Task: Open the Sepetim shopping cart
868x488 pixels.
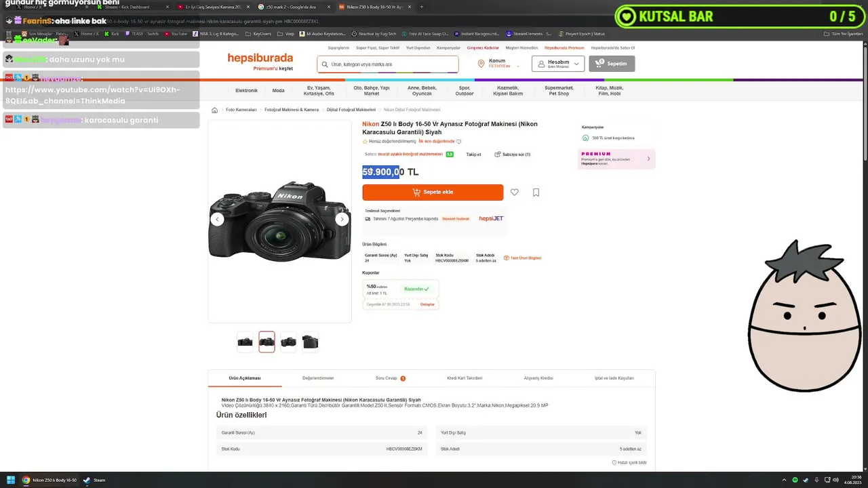Action: pyautogui.click(x=612, y=64)
